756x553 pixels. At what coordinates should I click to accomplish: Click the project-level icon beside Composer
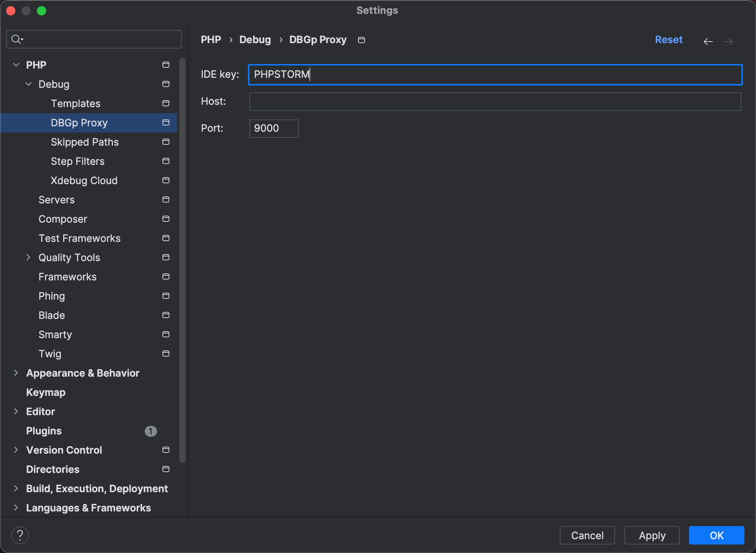coord(166,219)
